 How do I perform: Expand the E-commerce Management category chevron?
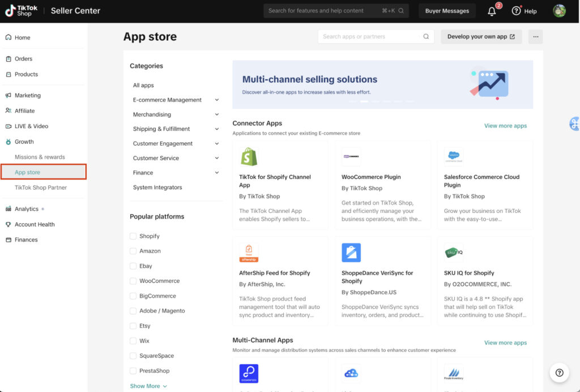click(217, 100)
